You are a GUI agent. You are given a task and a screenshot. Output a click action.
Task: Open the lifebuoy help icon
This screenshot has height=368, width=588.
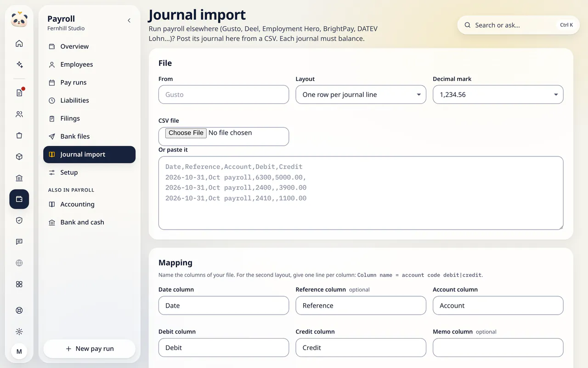[19, 310]
